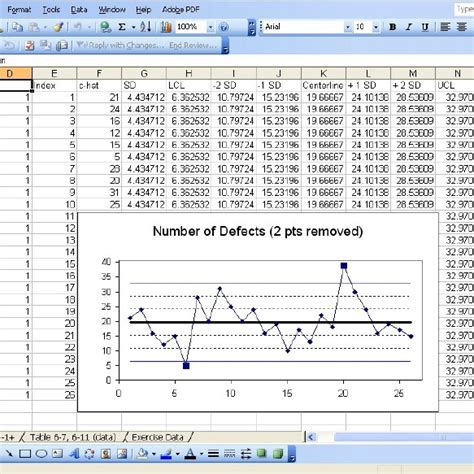
Task: Click the Dash Style icon
Action: [229, 453]
